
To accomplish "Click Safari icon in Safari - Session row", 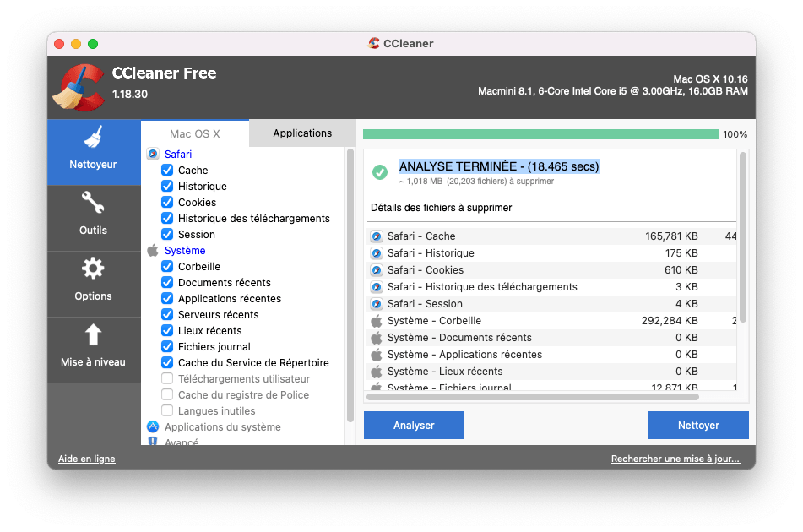I will pyautogui.click(x=377, y=304).
